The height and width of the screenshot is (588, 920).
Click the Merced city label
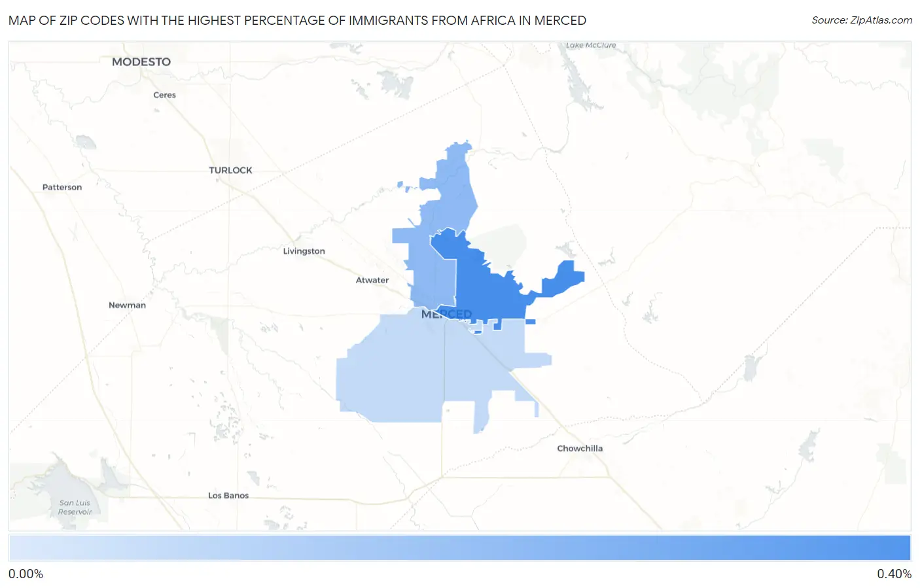[446, 315]
